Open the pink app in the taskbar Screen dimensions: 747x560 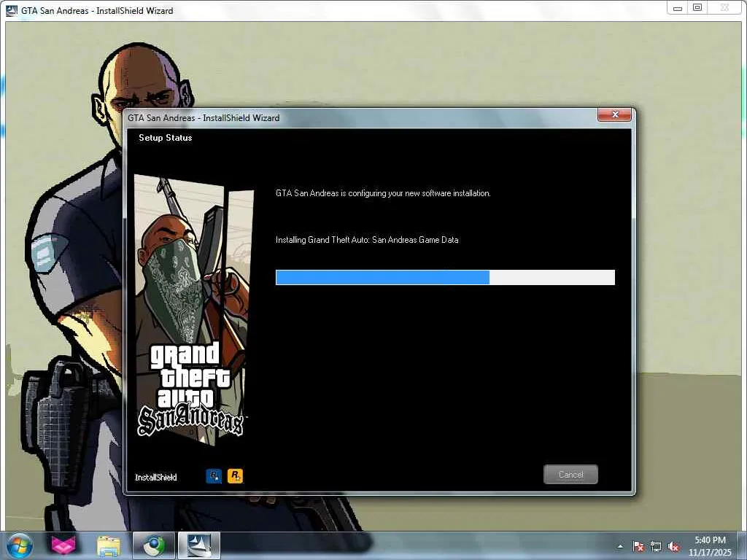pos(63,545)
